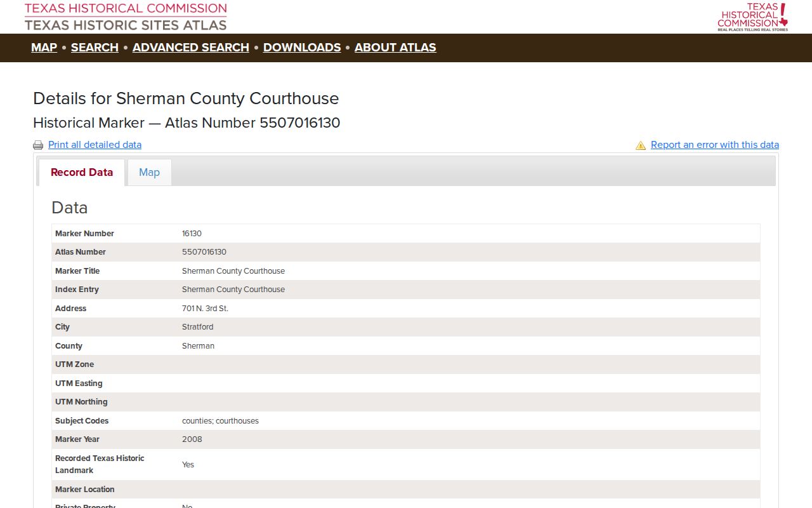Click the County row label
Image resolution: width=812 pixels, height=508 pixels.
tap(69, 346)
